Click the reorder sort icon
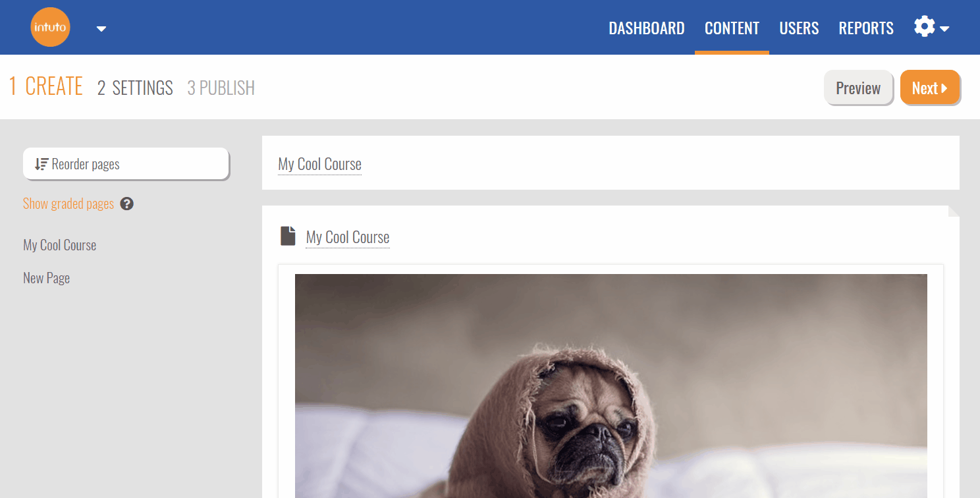The image size is (980, 498). pyautogui.click(x=41, y=164)
